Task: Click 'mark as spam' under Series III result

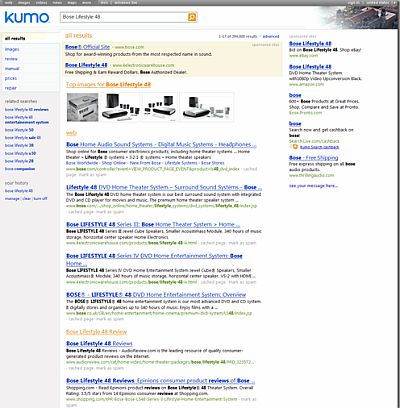Action: click(x=242, y=243)
